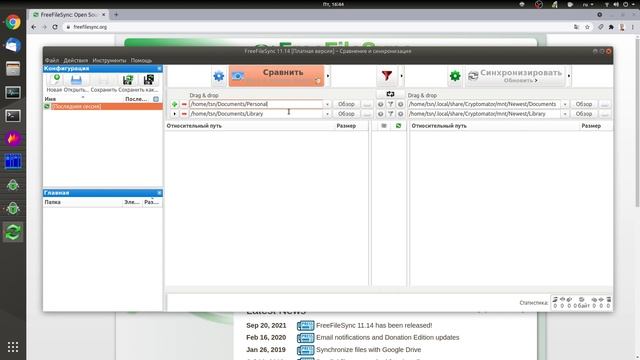Click the greyed Сохранить configuration icon
Screen dimensions: 640x360
point(104,80)
